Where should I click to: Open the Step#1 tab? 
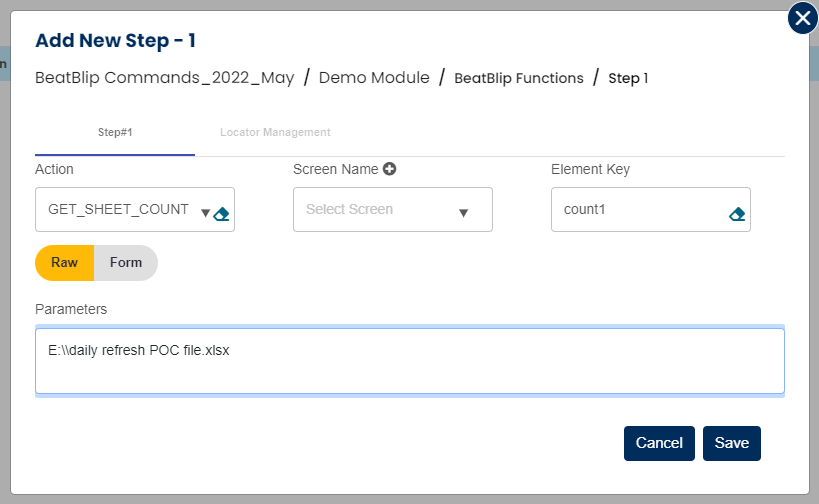point(115,132)
